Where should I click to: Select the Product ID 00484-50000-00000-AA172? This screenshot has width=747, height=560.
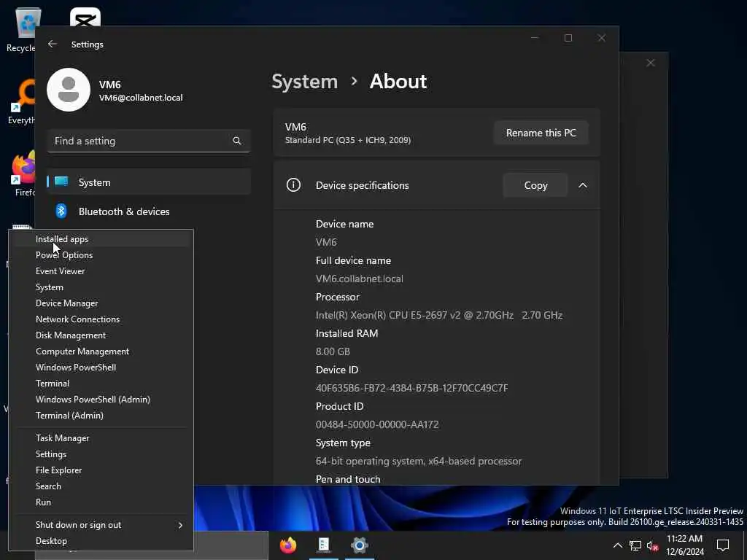pos(377,424)
